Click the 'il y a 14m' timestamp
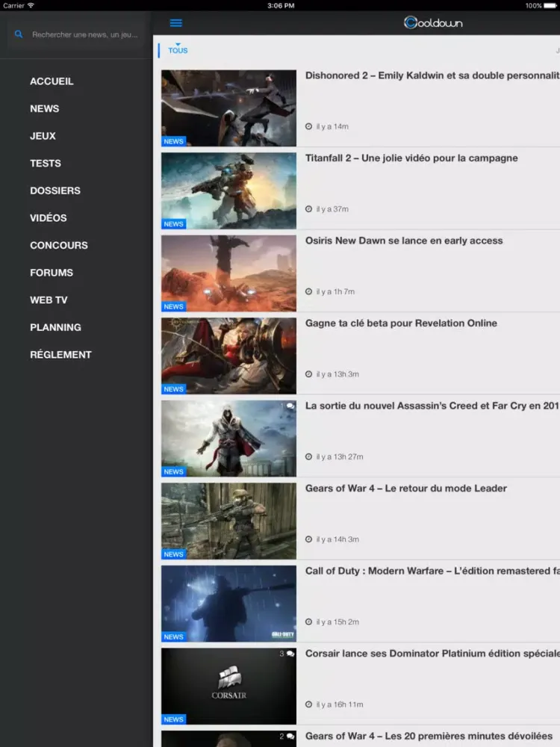The height and width of the screenshot is (747, 560). (332, 126)
